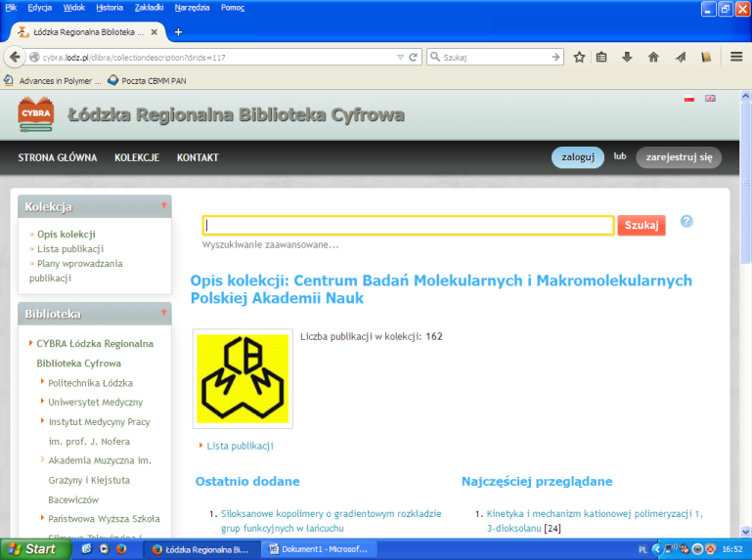The image size is (752, 560).
Task: Open the bookmarks list icon in toolbar
Action: [601, 57]
